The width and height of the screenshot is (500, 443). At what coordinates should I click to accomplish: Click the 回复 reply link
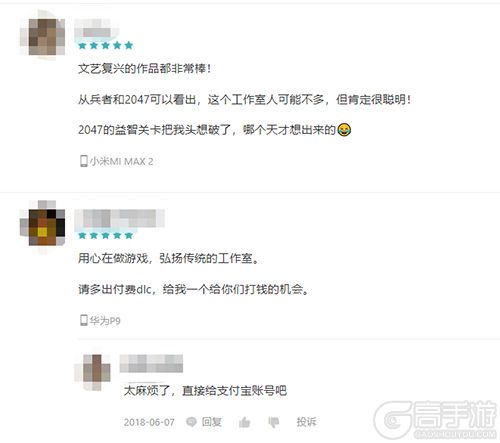click(x=212, y=422)
